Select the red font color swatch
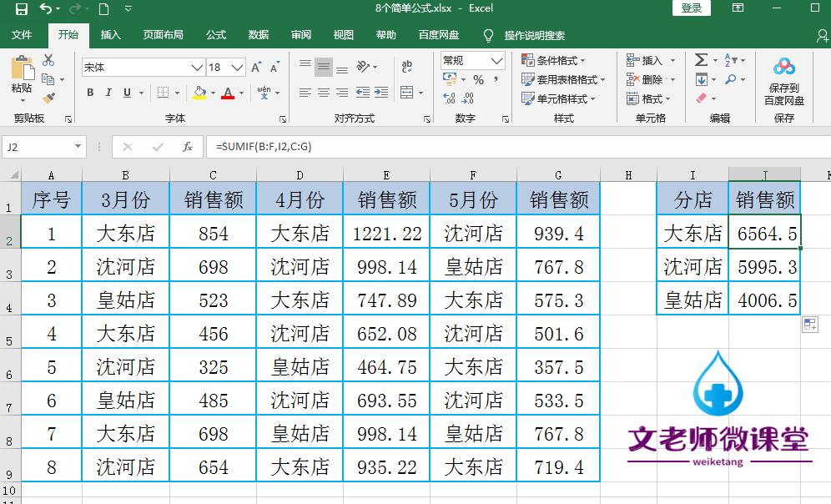Viewport: 831px width, 504px height. click(229, 98)
